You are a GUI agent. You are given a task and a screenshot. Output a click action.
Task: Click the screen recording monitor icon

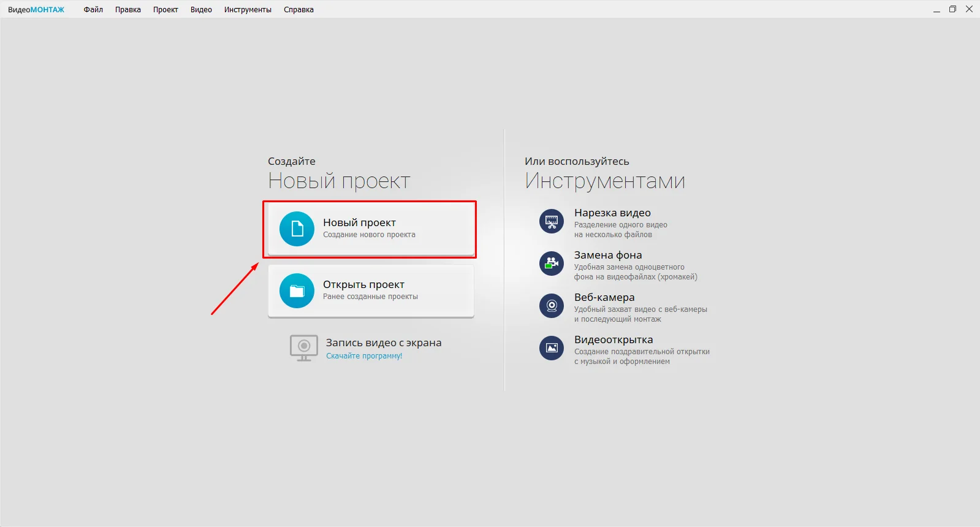[x=304, y=348]
